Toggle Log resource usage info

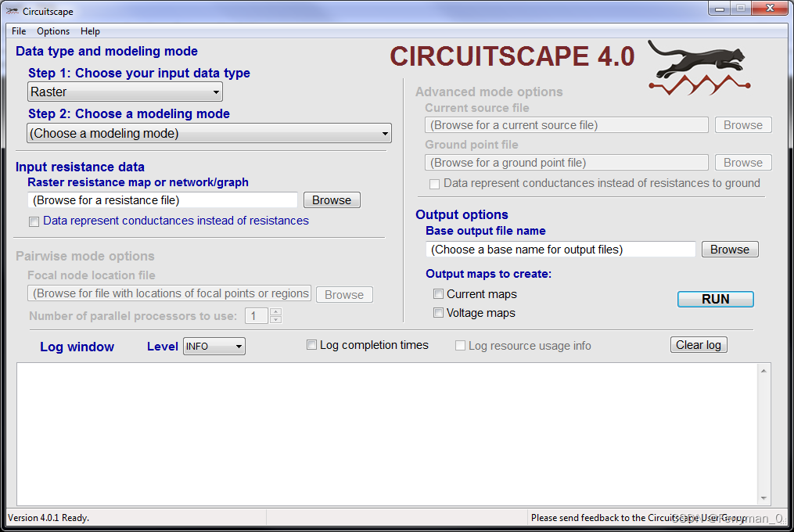tap(460, 346)
